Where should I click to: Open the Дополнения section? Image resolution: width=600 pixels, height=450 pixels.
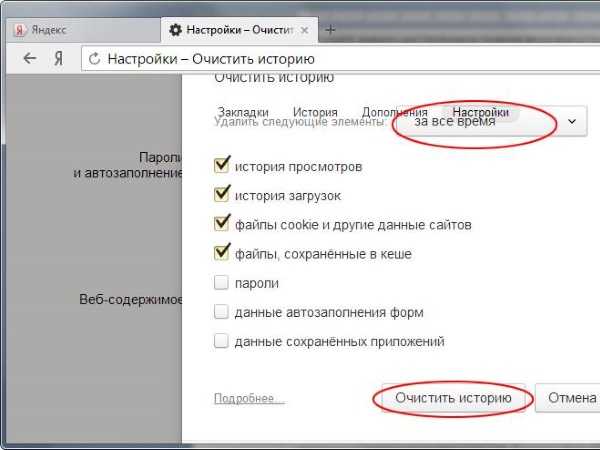[x=395, y=112]
